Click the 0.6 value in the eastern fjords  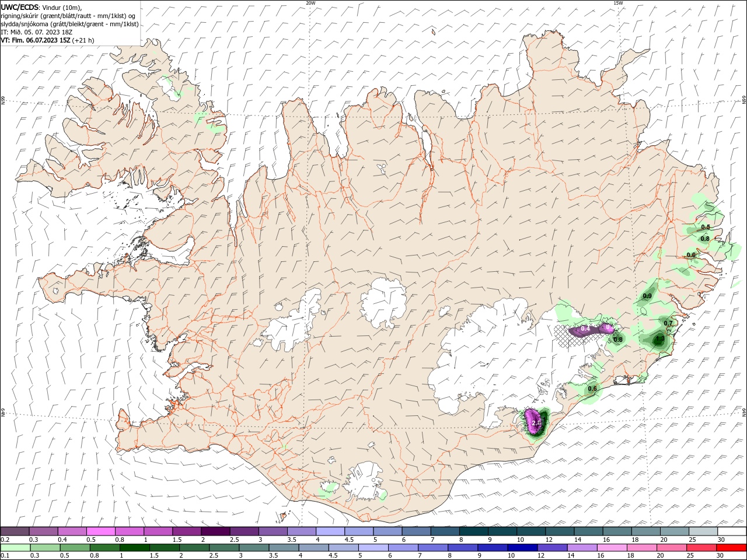[691, 255]
